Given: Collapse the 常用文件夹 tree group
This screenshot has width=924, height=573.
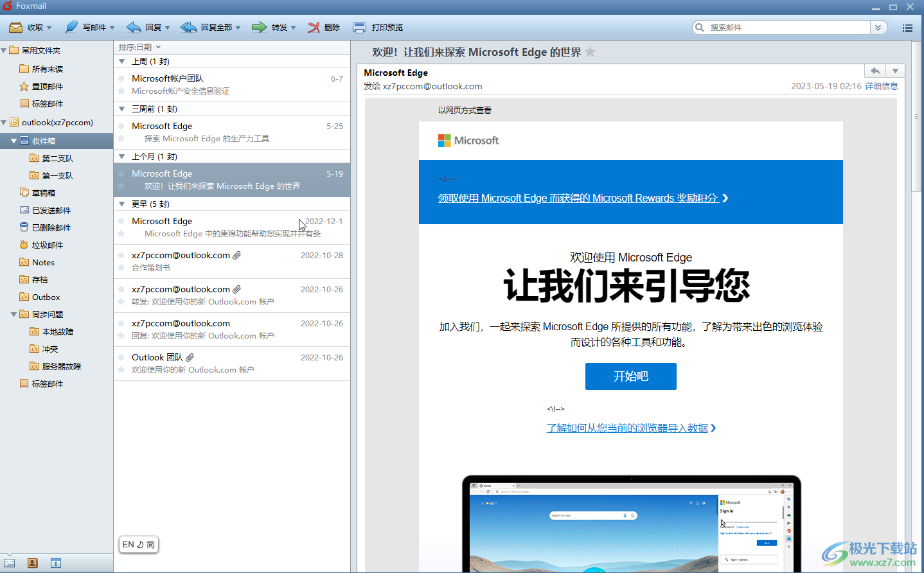Looking at the screenshot, I should 4,50.
